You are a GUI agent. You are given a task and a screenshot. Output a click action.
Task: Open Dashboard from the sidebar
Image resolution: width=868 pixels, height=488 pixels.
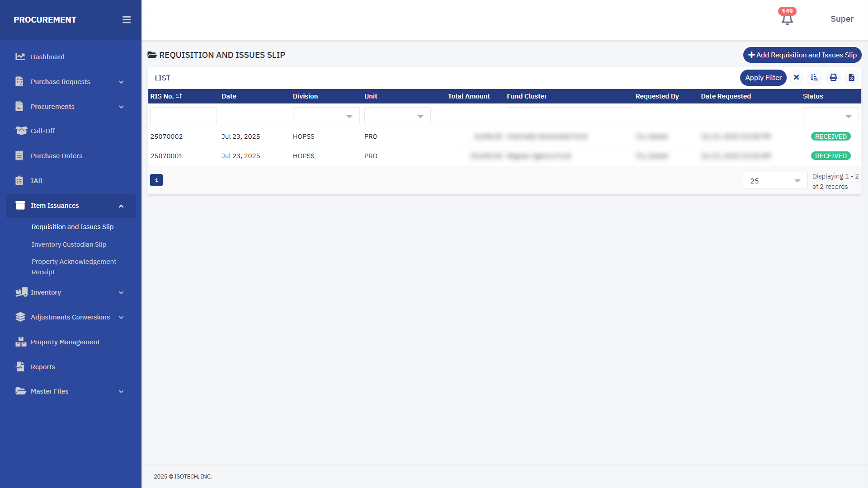click(47, 57)
